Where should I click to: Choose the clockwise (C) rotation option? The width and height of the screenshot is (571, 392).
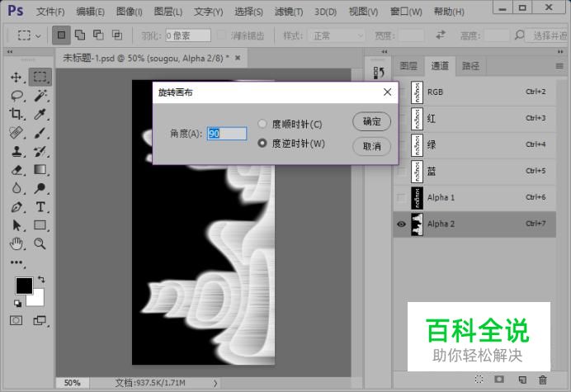(262, 124)
